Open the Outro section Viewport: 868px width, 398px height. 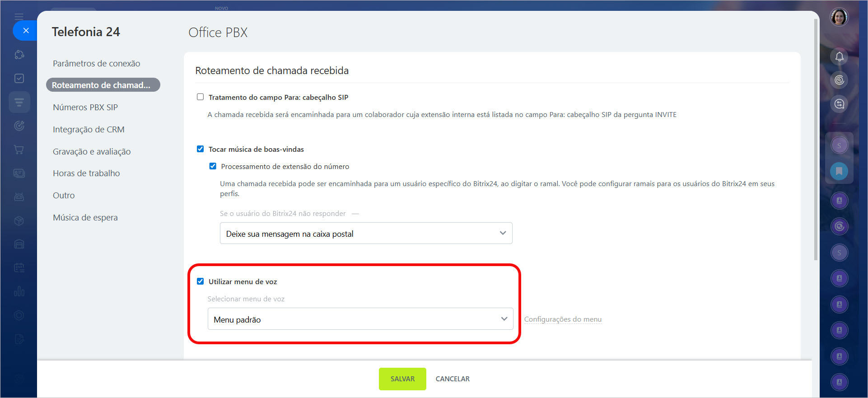64,195
